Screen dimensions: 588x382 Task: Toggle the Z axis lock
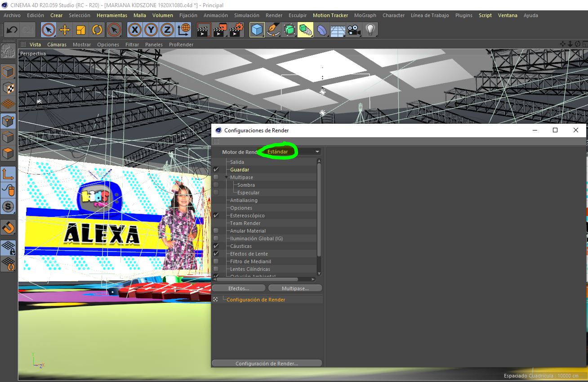167,30
